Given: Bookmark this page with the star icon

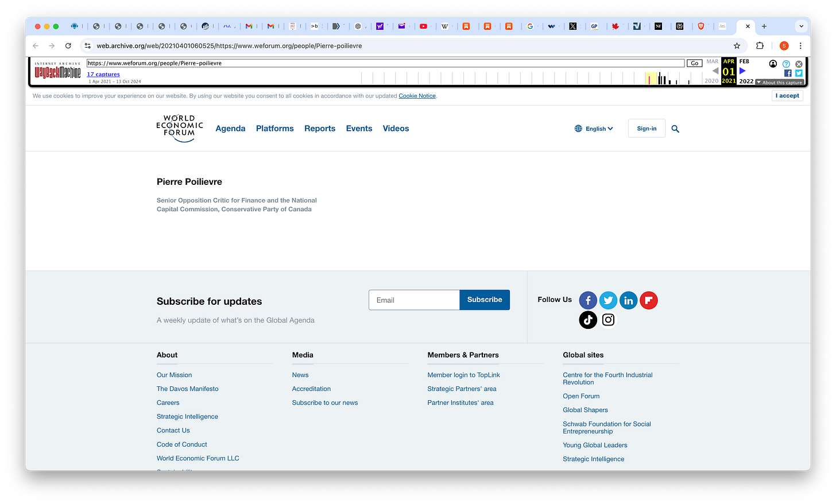Looking at the screenshot, I should [737, 46].
